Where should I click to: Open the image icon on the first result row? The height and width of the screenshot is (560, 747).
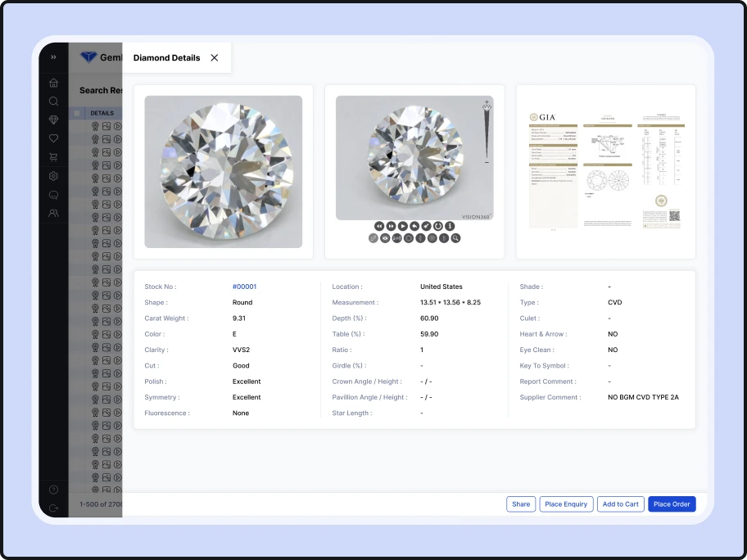pyautogui.click(x=106, y=125)
